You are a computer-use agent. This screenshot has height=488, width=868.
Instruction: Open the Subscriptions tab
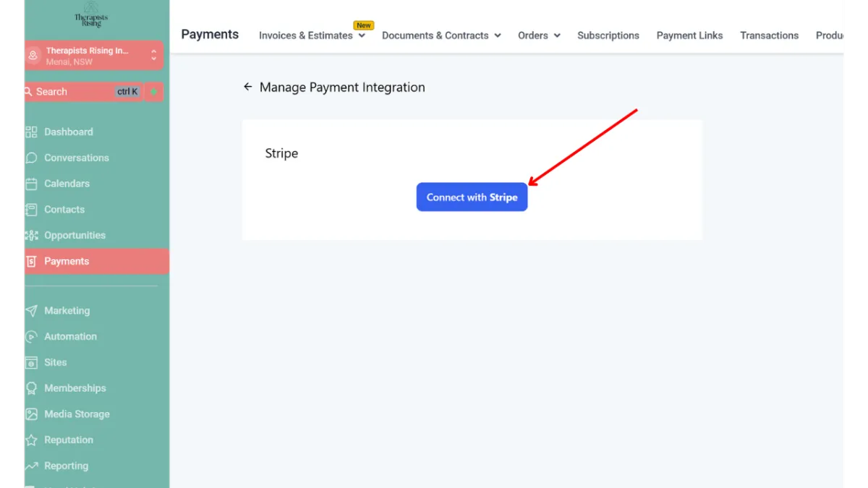[x=608, y=35]
